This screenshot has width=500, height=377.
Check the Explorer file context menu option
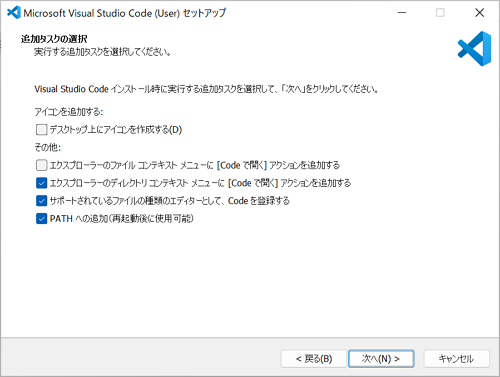[x=41, y=165]
